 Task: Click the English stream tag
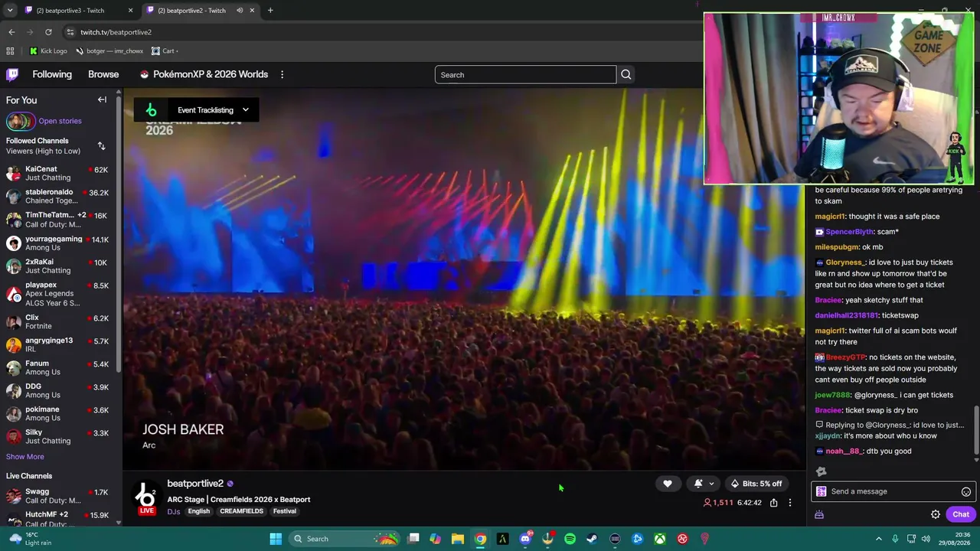point(199,511)
